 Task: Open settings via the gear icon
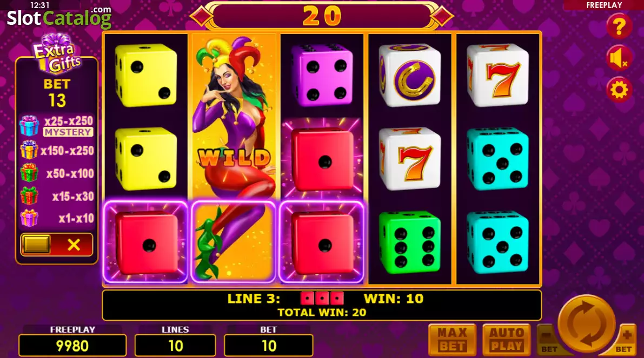pos(619,90)
